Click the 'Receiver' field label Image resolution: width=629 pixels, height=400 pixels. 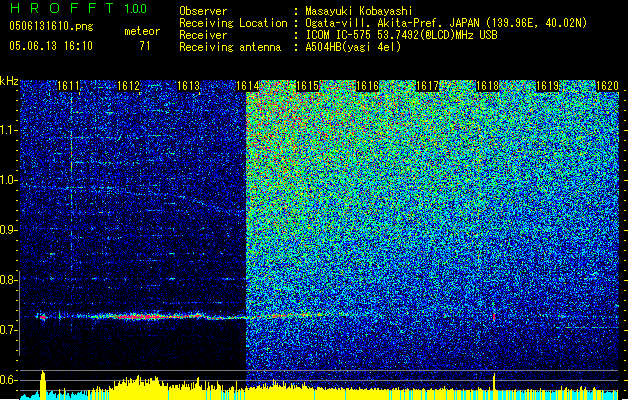click(x=203, y=35)
